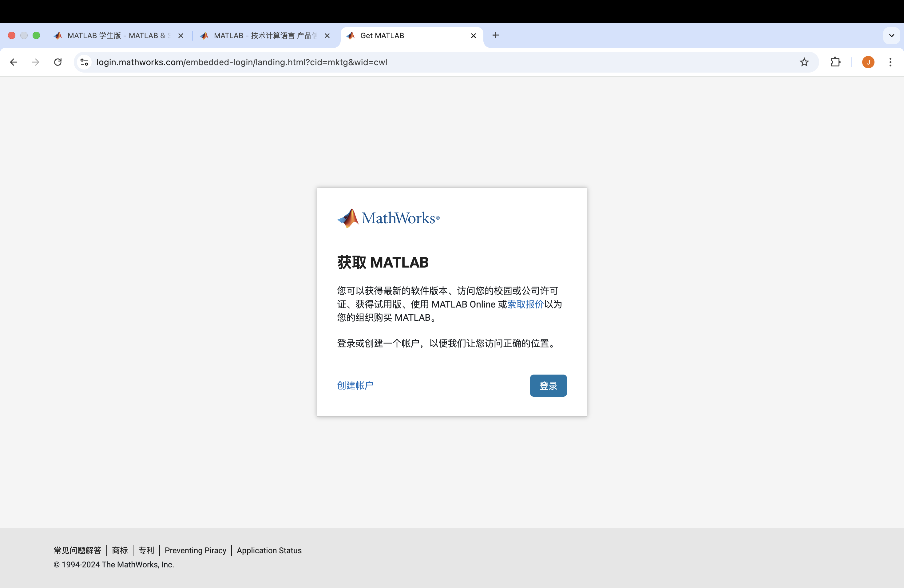This screenshot has height=588, width=904.
Task: Click the browser back arrow
Action: (14, 62)
